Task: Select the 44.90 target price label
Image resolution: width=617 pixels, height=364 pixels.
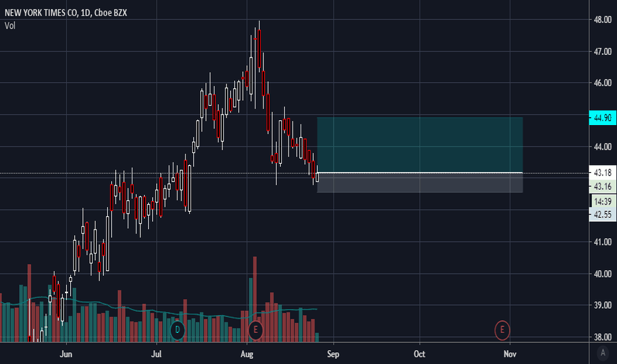Action: tap(602, 118)
